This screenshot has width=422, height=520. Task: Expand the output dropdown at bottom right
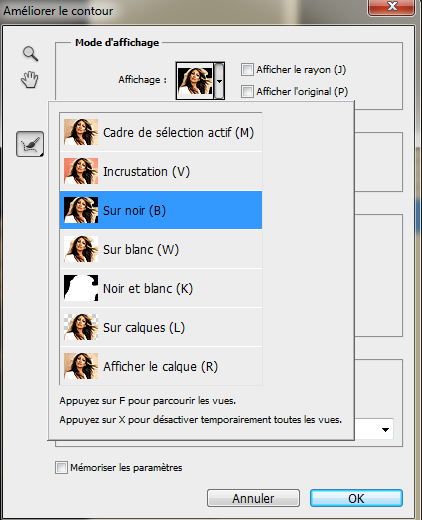point(385,430)
